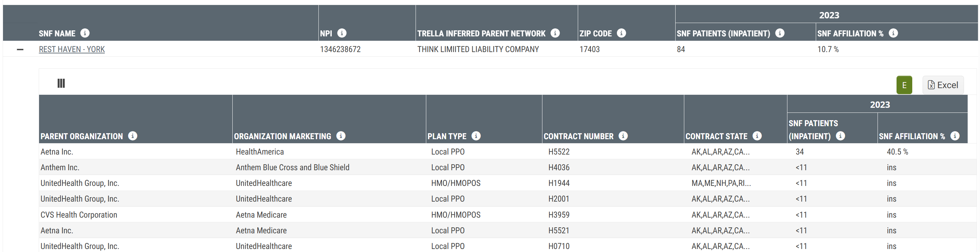
Task: Click info icon next to SNF NAME
Action: coord(85,33)
